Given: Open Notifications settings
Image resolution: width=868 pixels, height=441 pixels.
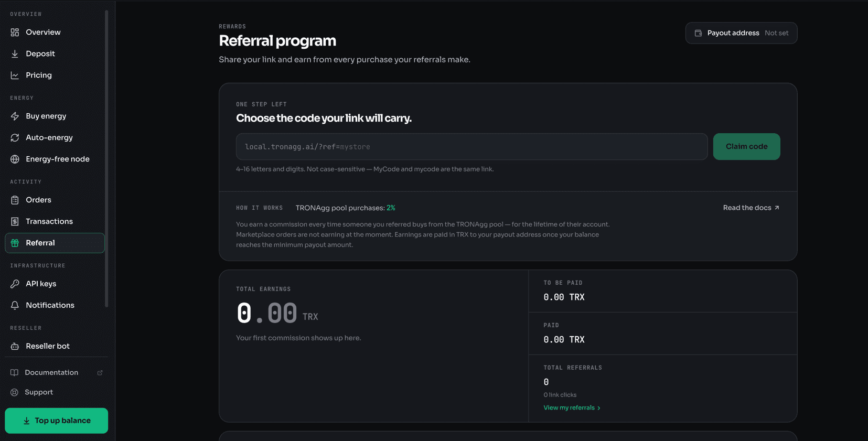Looking at the screenshot, I should (x=55, y=306).
